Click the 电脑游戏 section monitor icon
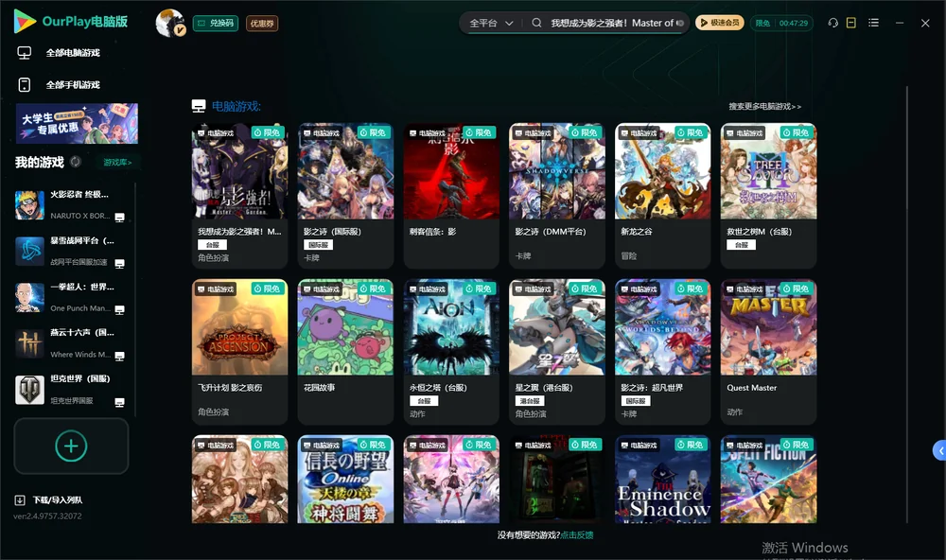The width and height of the screenshot is (946, 560). point(199,106)
